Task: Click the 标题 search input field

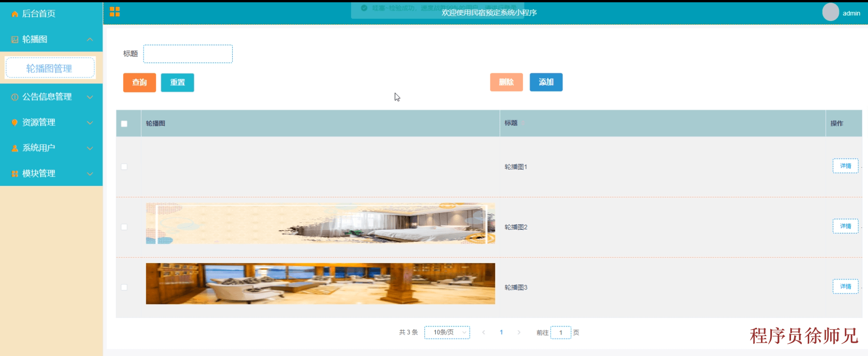Action: 188,54
